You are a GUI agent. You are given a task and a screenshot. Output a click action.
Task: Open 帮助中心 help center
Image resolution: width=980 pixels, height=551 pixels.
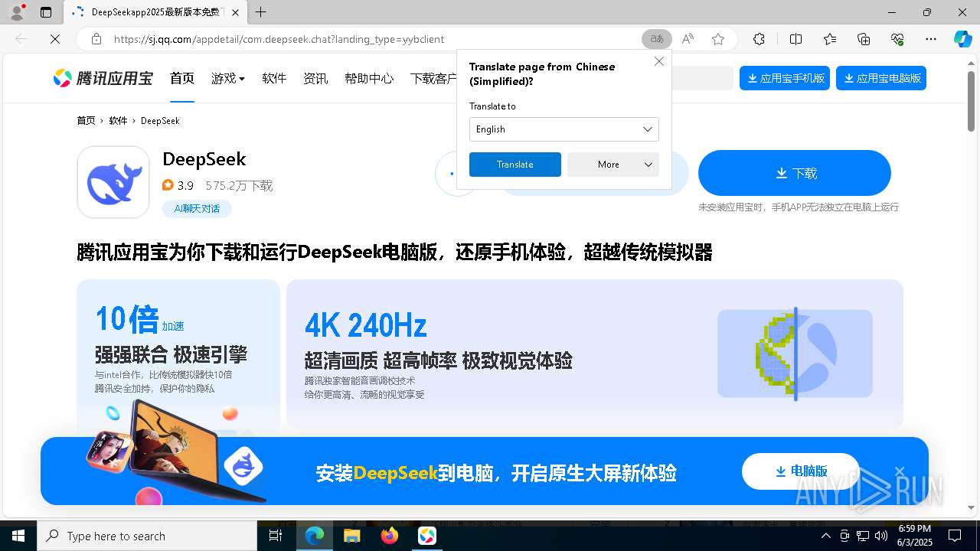tap(369, 78)
